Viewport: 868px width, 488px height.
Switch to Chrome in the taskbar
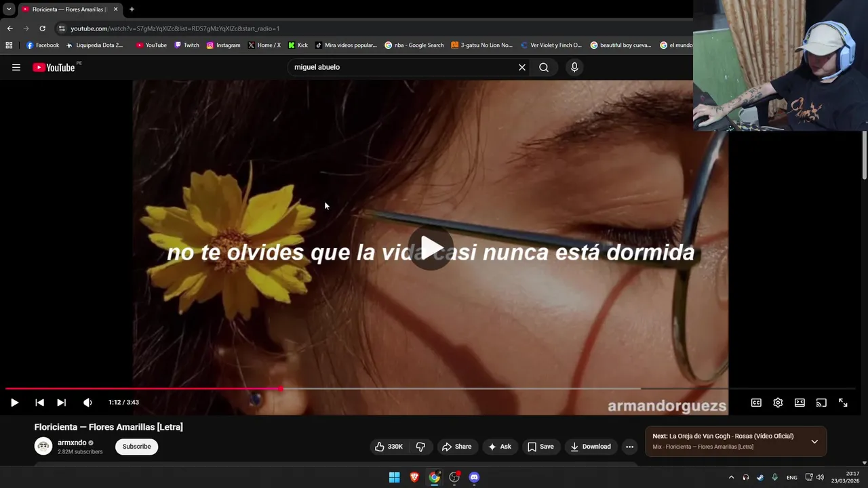(x=434, y=477)
